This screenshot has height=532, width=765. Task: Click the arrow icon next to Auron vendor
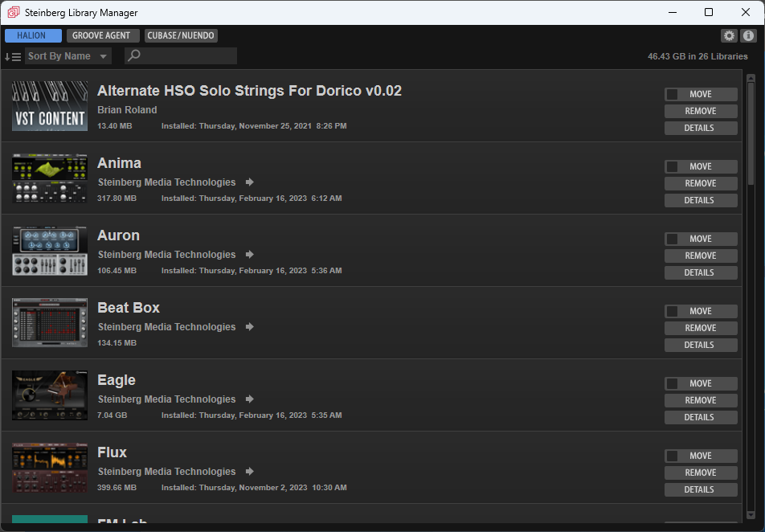[x=250, y=254]
